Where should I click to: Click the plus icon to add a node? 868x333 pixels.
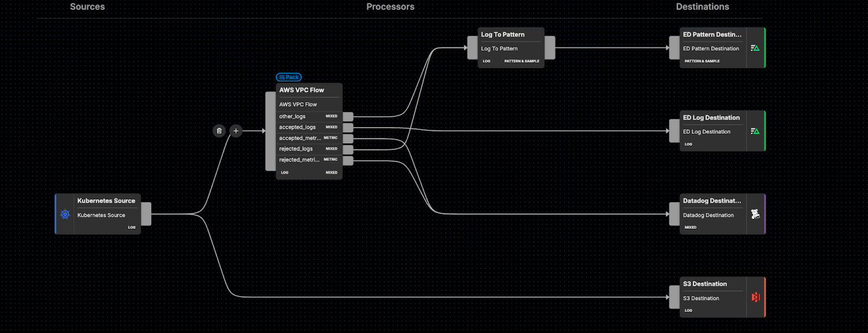pos(236,131)
